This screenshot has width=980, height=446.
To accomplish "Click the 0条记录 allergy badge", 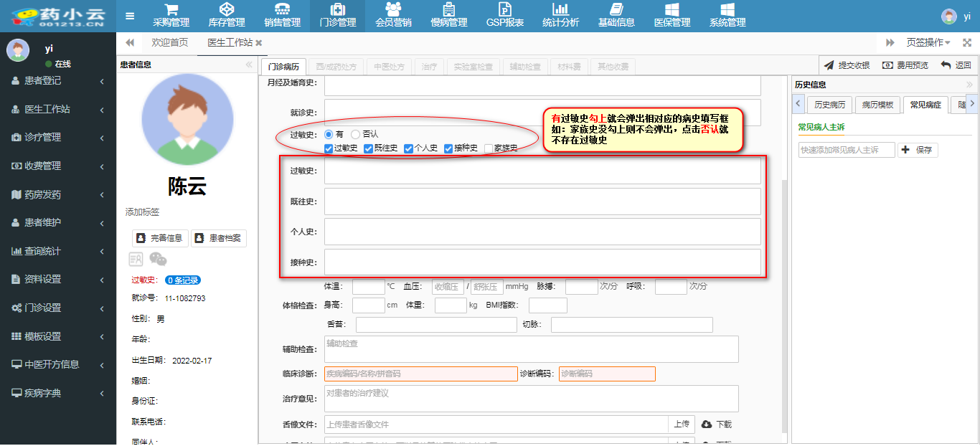I will click(182, 280).
